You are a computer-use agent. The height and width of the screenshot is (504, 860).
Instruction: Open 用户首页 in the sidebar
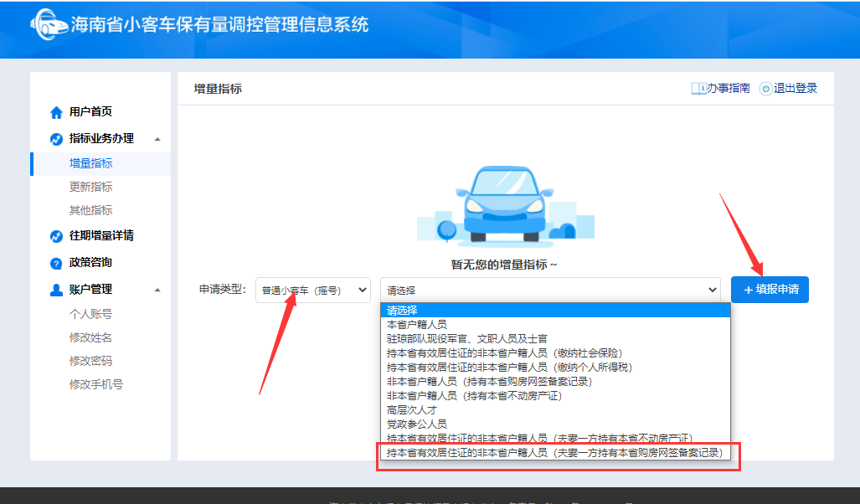(90, 112)
